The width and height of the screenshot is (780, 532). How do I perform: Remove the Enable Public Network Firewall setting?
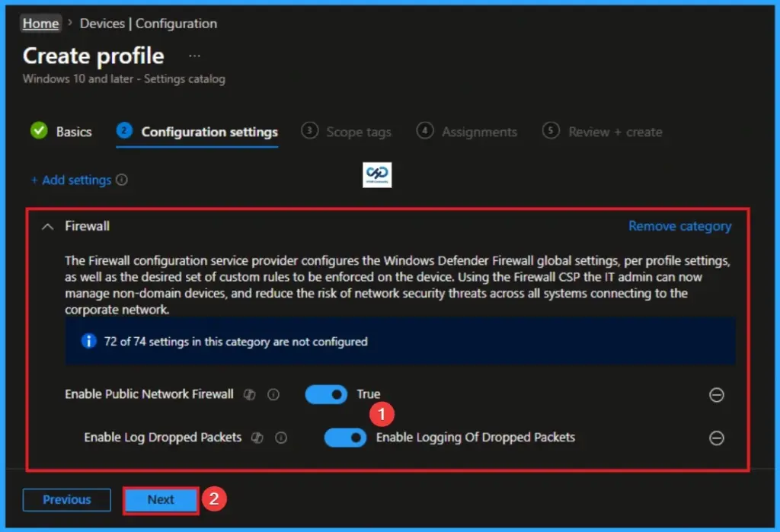click(717, 394)
